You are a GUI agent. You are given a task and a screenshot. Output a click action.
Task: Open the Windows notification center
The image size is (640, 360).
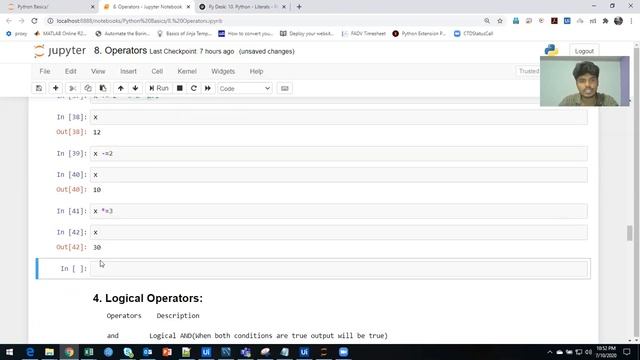click(627, 352)
